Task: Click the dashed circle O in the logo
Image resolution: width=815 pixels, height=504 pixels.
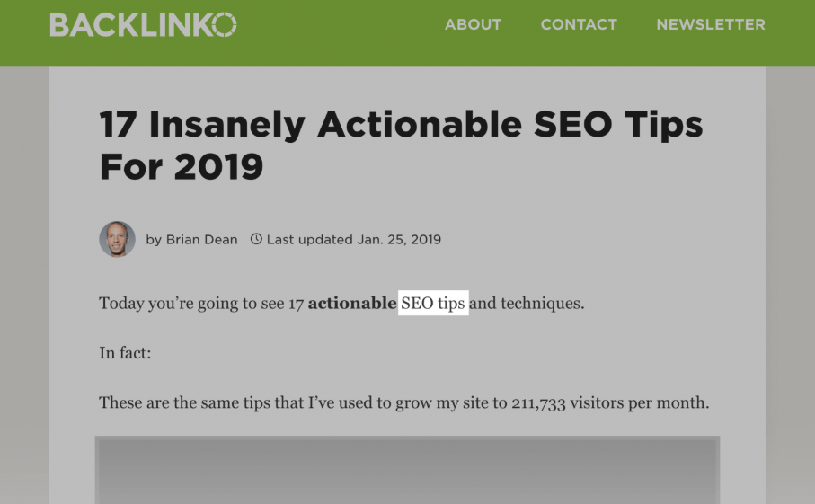Action: [x=225, y=25]
